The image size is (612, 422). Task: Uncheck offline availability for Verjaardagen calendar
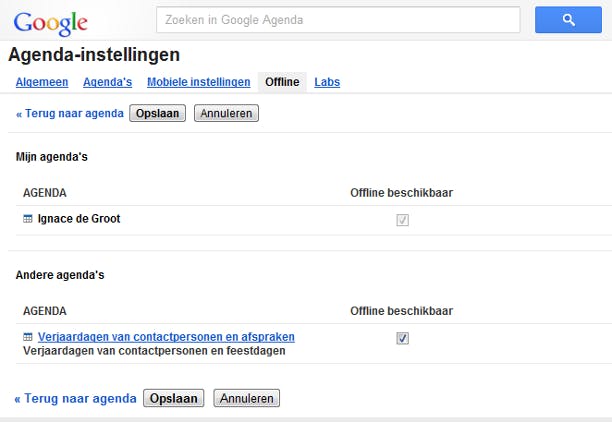[402, 338]
